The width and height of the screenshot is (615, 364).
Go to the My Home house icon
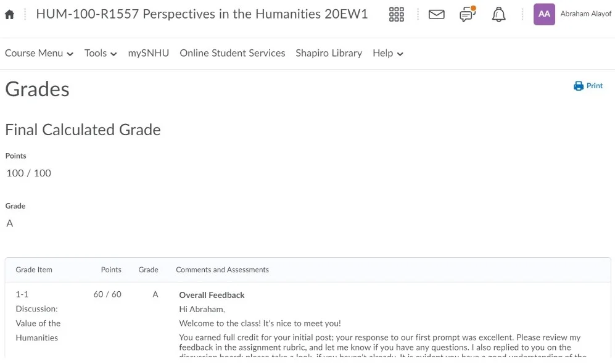pyautogui.click(x=9, y=14)
